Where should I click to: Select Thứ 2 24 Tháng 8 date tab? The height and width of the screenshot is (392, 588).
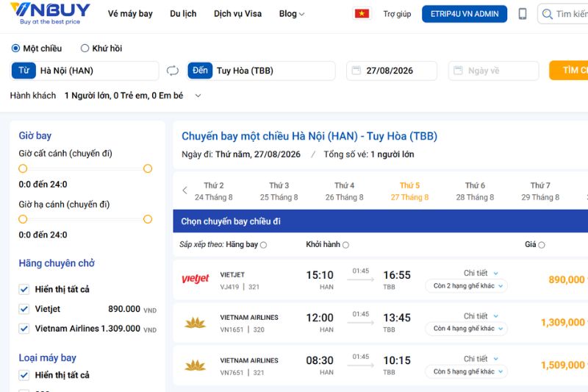pos(214,191)
